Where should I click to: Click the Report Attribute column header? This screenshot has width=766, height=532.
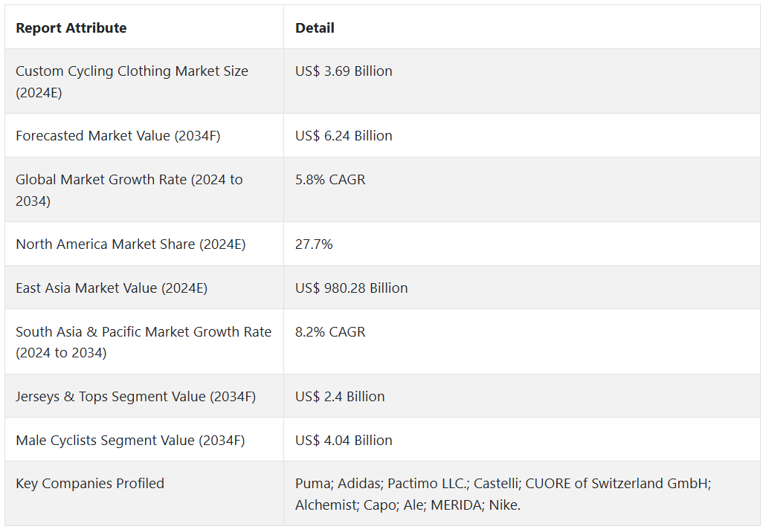click(71, 28)
